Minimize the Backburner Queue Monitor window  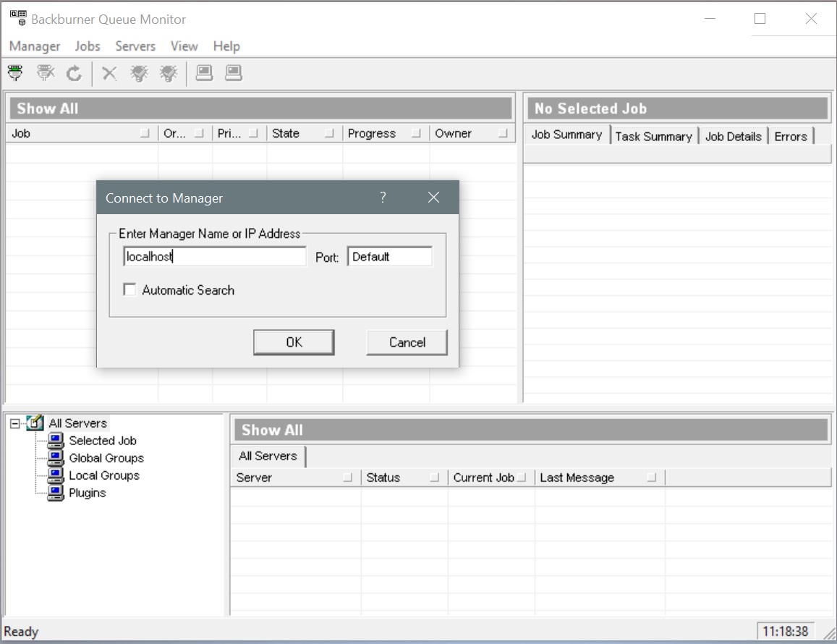click(710, 19)
